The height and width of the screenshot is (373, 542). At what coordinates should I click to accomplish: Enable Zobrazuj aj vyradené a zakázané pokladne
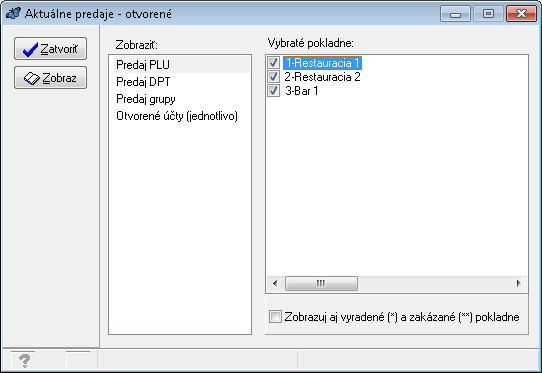coord(275,317)
